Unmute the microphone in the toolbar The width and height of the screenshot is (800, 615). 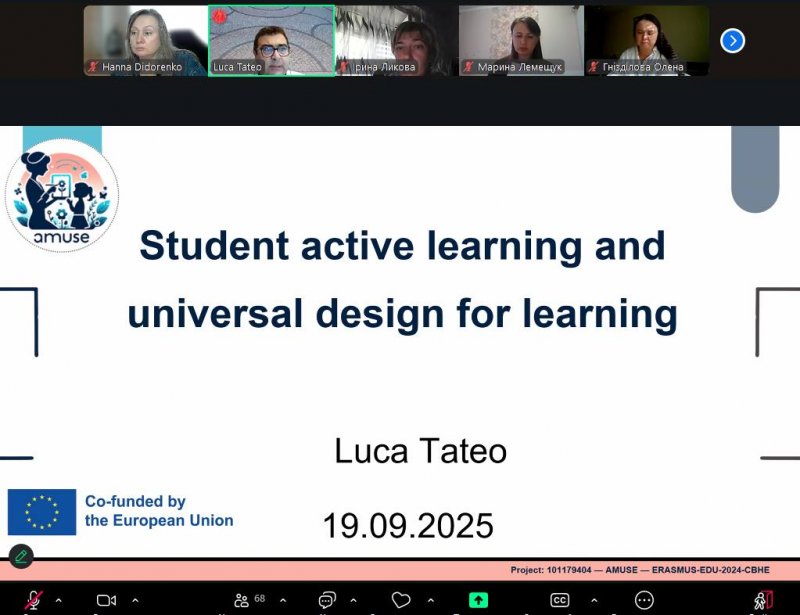click(x=33, y=600)
